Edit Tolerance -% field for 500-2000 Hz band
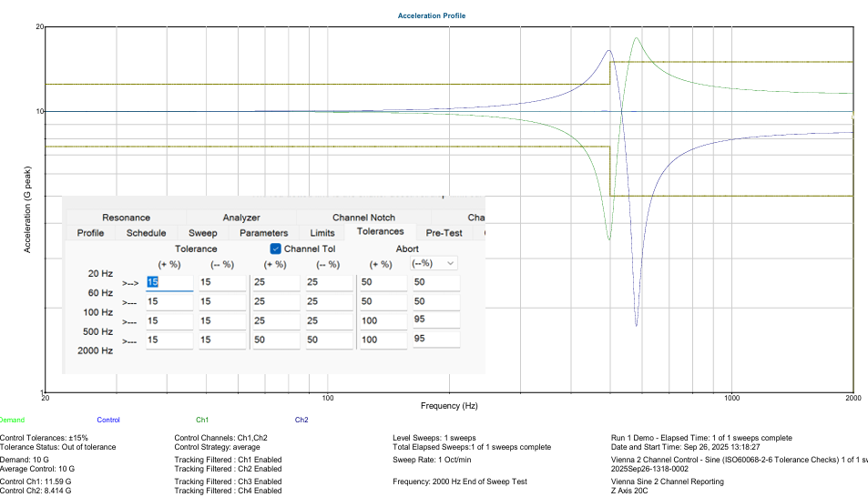 pos(222,340)
